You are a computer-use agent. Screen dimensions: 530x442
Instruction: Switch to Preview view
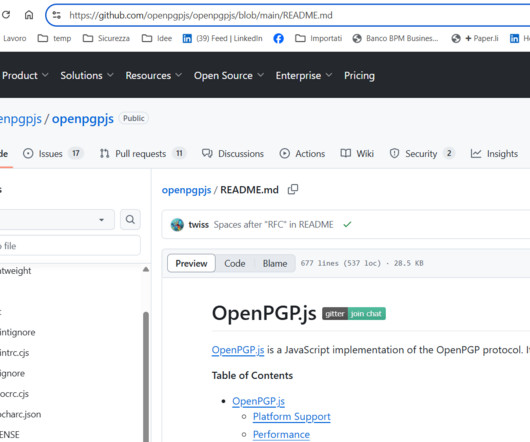click(191, 263)
